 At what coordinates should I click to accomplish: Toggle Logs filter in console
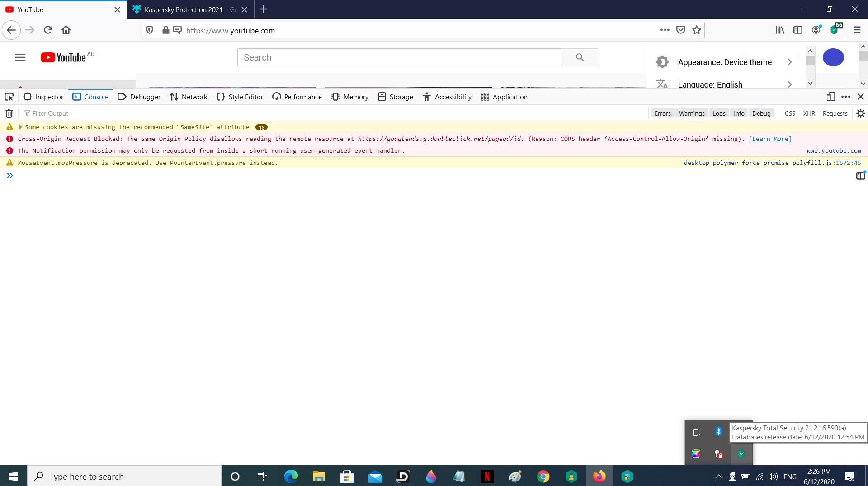[x=719, y=113]
